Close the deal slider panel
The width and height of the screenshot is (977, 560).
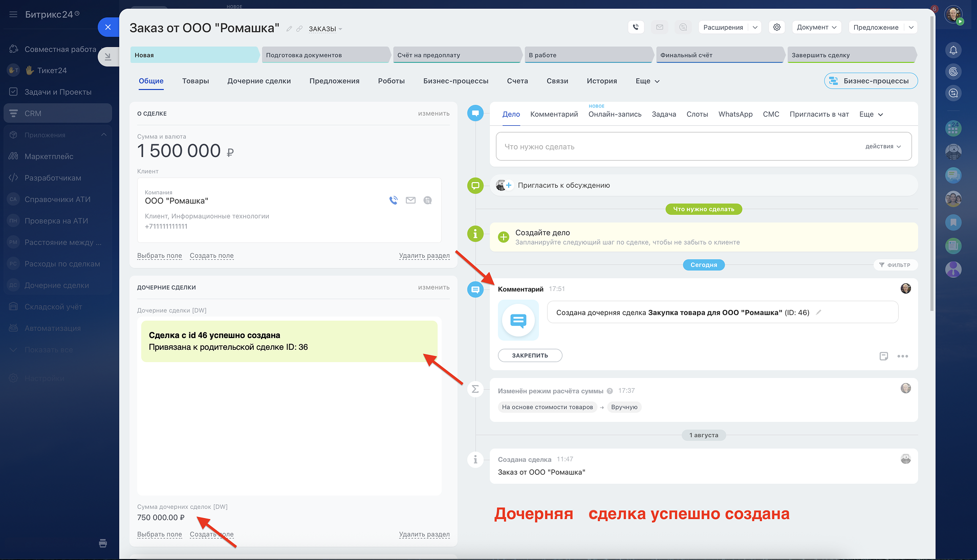(108, 27)
